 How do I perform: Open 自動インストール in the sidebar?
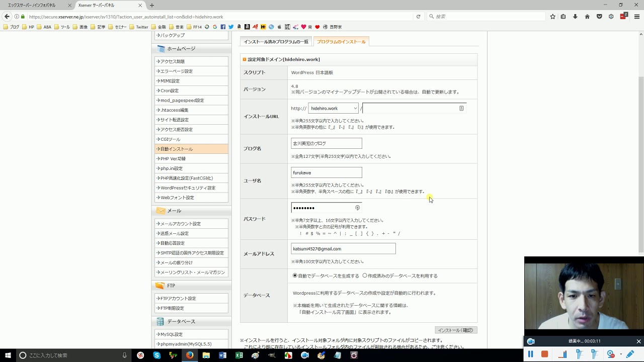click(191, 149)
